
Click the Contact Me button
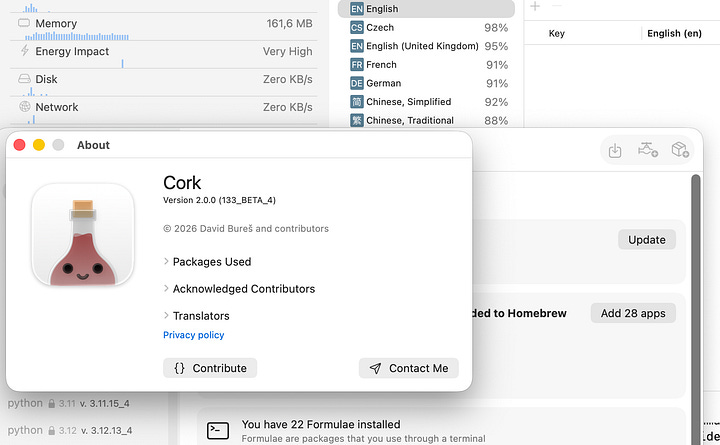click(409, 368)
